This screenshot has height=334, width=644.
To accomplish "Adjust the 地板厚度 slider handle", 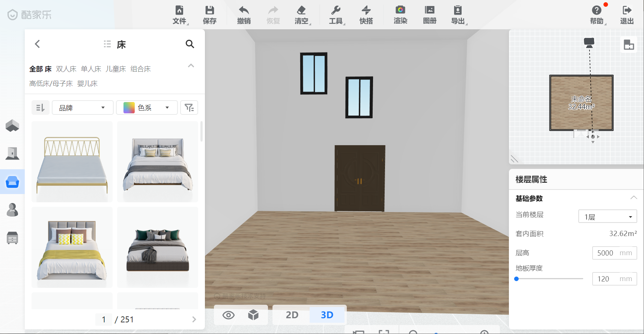I will click(516, 279).
